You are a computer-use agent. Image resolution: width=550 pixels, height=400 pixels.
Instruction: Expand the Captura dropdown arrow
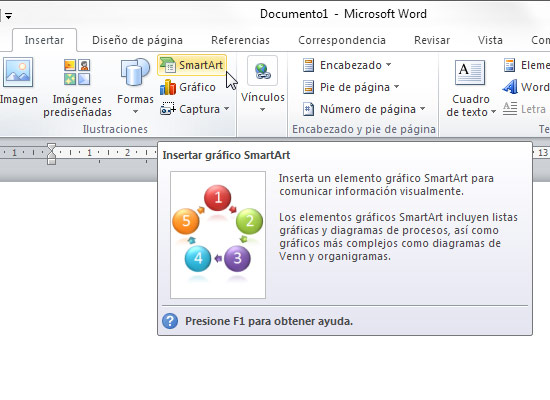point(227,109)
